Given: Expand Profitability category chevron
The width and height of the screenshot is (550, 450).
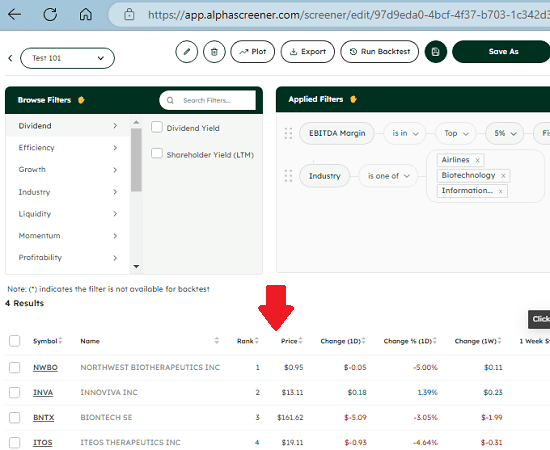Looking at the screenshot, I should click(x=115, y=258).
